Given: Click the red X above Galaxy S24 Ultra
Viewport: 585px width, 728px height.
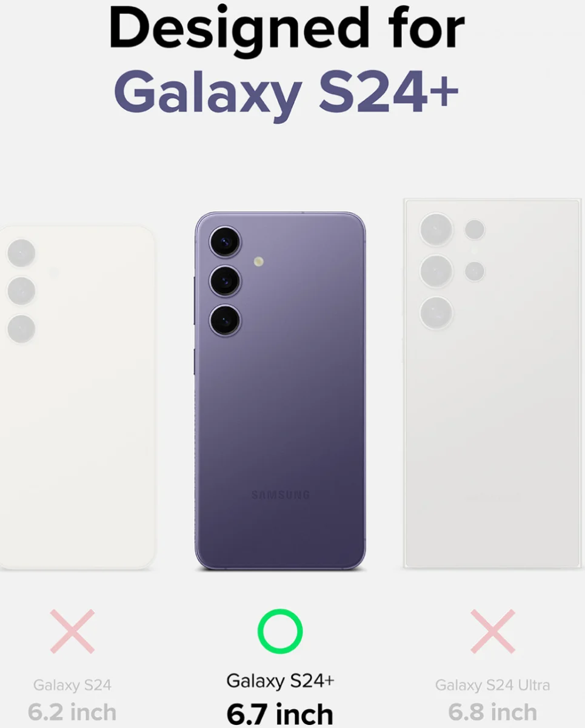Looking at the screenshot, I should 492,632.
